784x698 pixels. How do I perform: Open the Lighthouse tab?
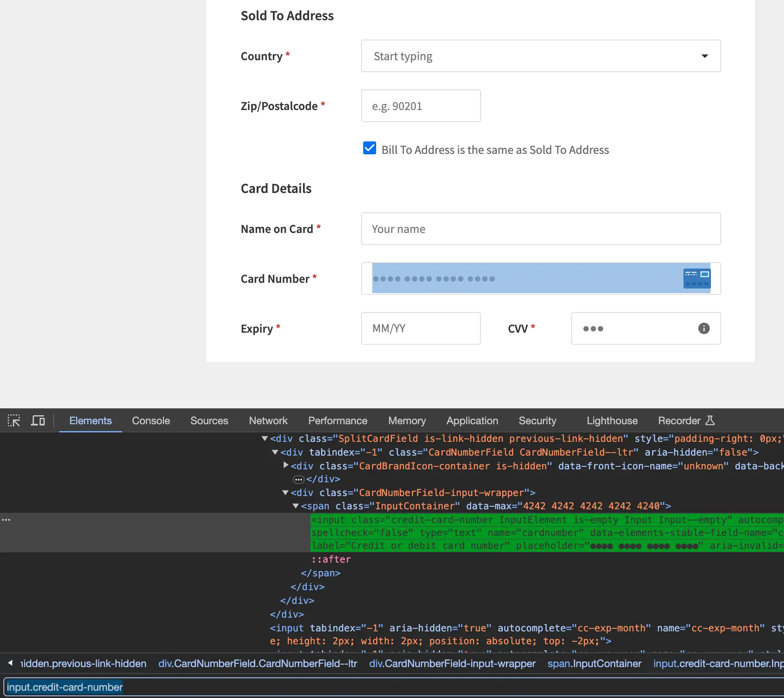tap(612, 420)
